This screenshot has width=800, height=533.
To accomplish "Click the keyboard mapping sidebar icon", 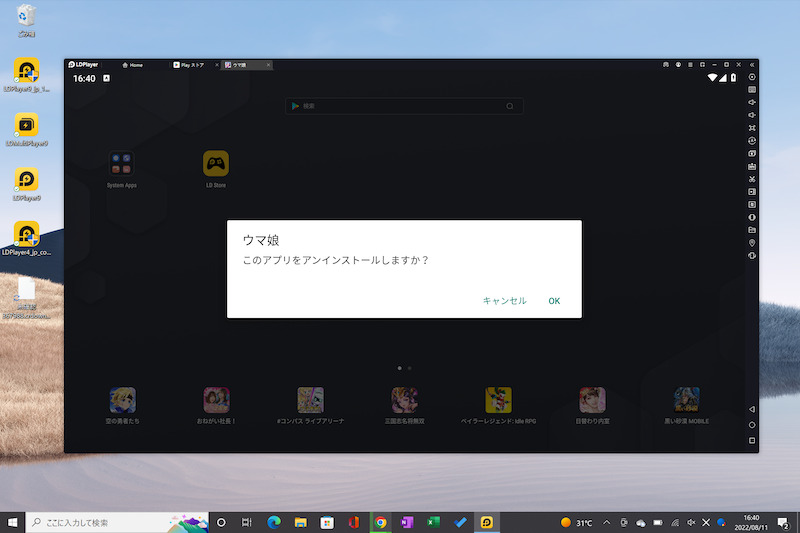I will pos(752,90).
